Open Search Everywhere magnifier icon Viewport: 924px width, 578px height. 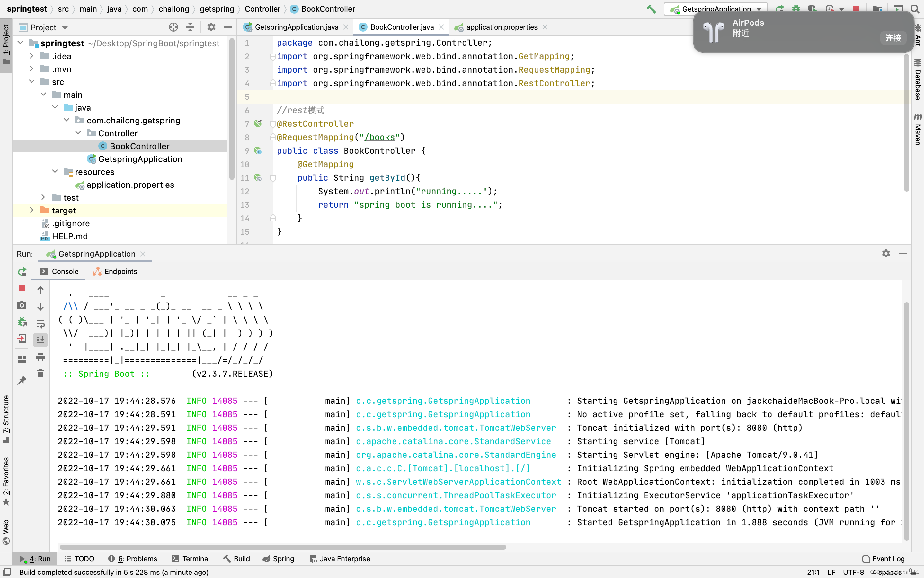(914, 9)
